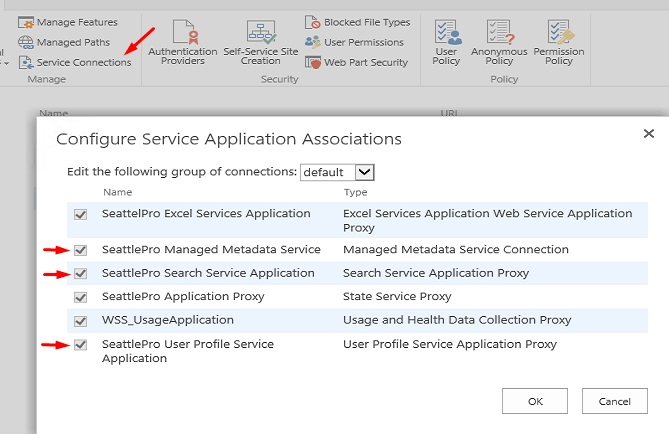Uncheck SeattelPro Excel Services Application
The height and width of the screenshot is (434, 669).
coord(81,214)
